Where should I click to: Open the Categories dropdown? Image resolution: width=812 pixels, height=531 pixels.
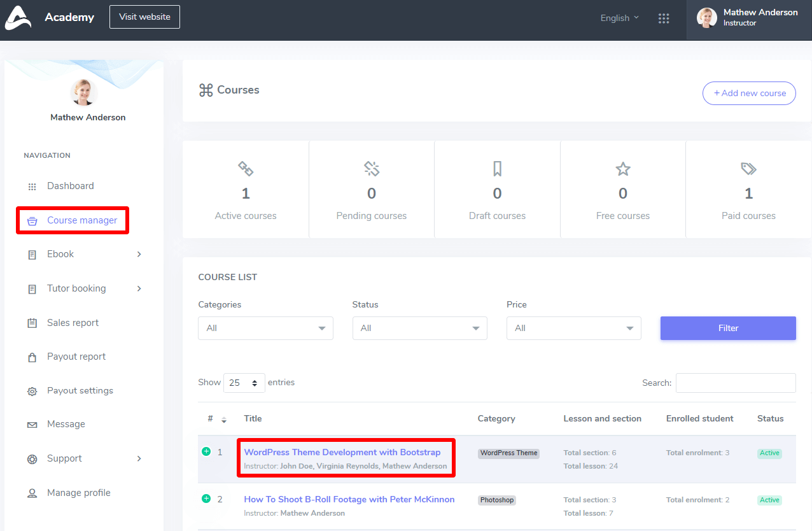(x=265, y=328)
